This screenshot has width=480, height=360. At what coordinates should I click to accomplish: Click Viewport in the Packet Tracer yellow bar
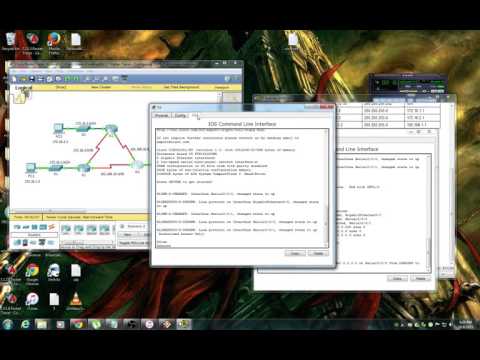tap(222, 87)
